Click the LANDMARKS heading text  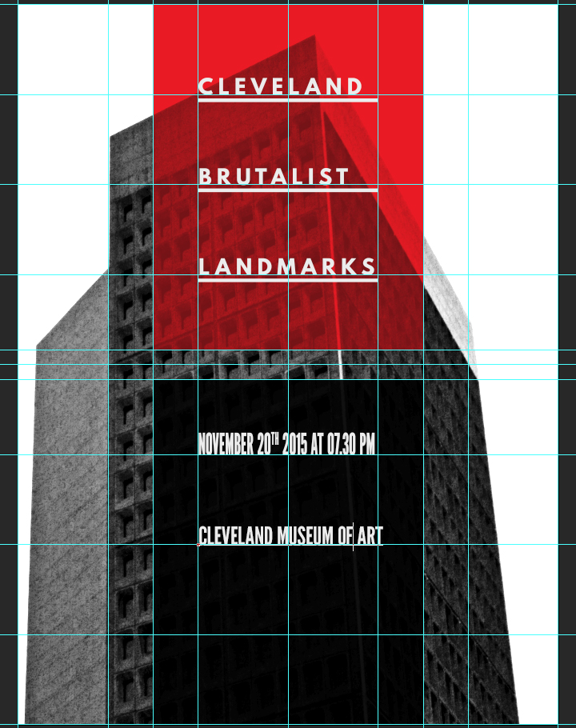[287, 266]
